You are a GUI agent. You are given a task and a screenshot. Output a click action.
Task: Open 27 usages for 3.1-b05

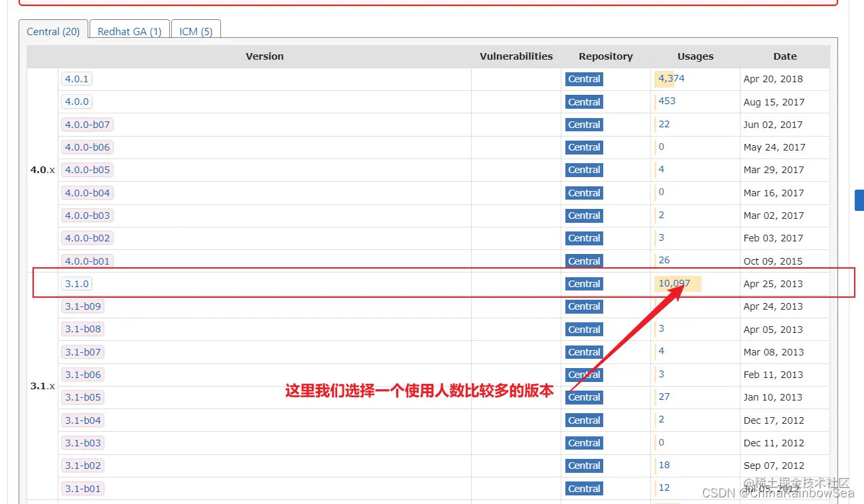click(664, 397)
